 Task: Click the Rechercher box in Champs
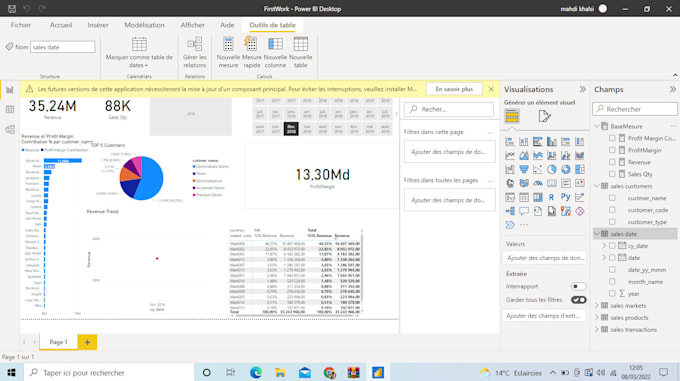click(x=635, y=109)
